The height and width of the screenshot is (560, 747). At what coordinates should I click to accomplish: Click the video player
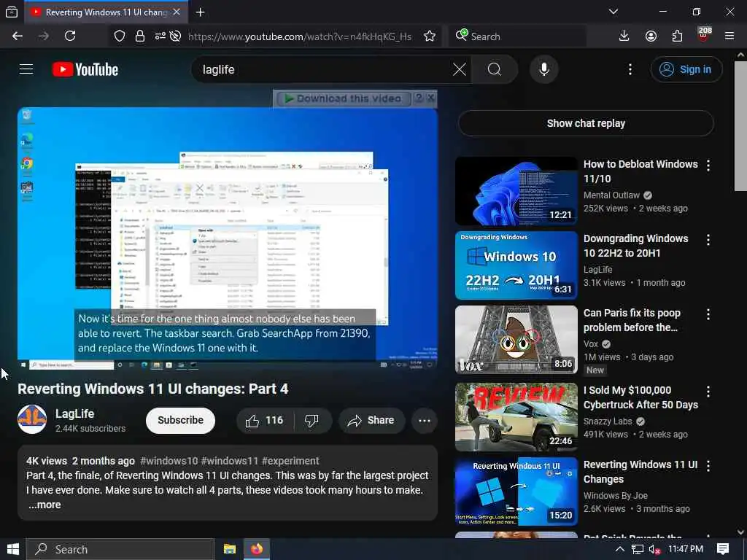point(228,238)
